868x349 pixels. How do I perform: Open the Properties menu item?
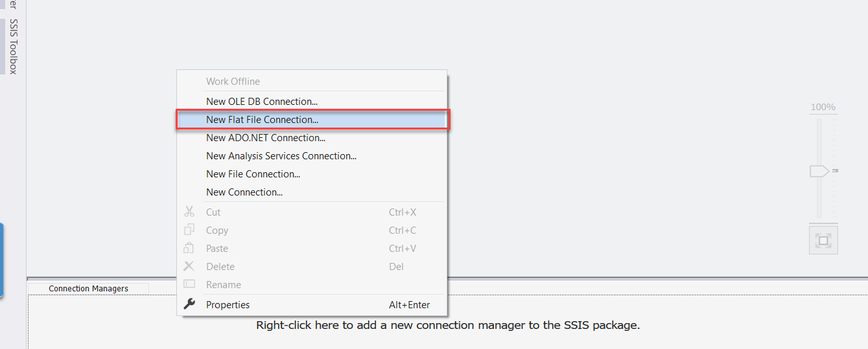coord(228,305)
